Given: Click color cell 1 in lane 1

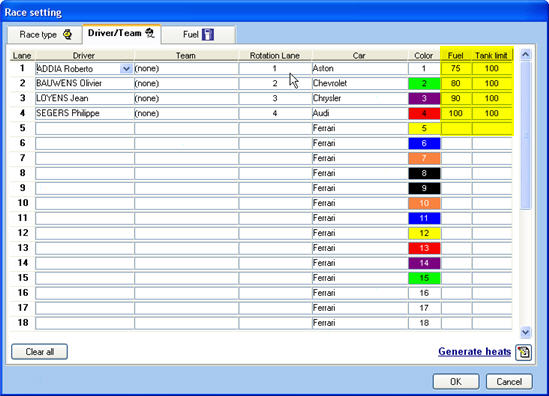Looking at the screenshot, I should [x=424, y=68].
